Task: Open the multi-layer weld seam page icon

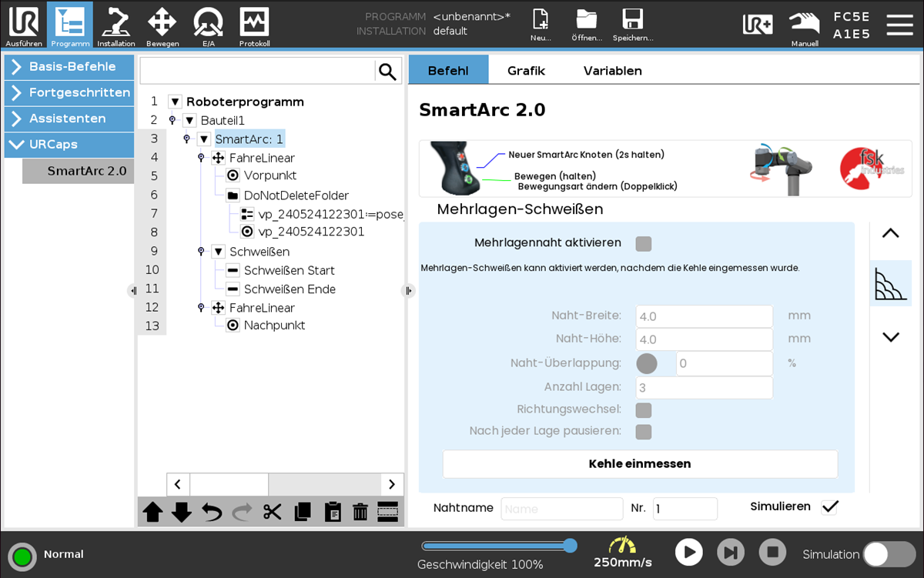Action: 890,283
